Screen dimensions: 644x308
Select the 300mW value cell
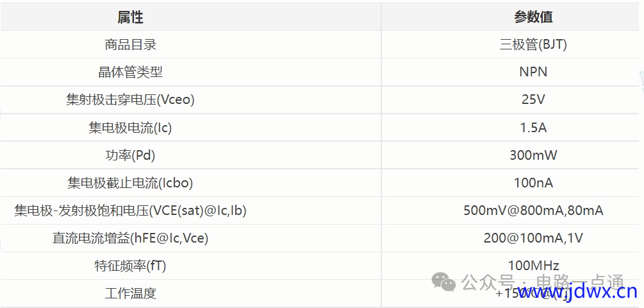tap(533, 155)
